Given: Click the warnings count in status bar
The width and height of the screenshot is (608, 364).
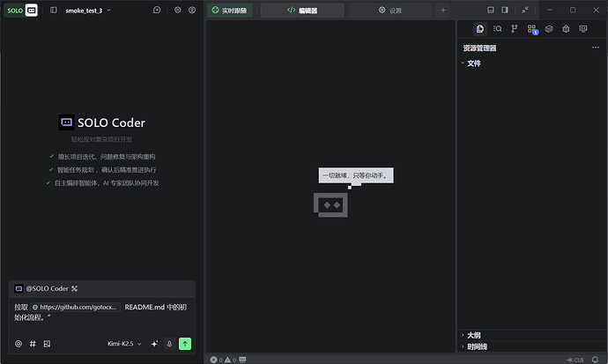Looking at the screenshot, I should point(230,360).
